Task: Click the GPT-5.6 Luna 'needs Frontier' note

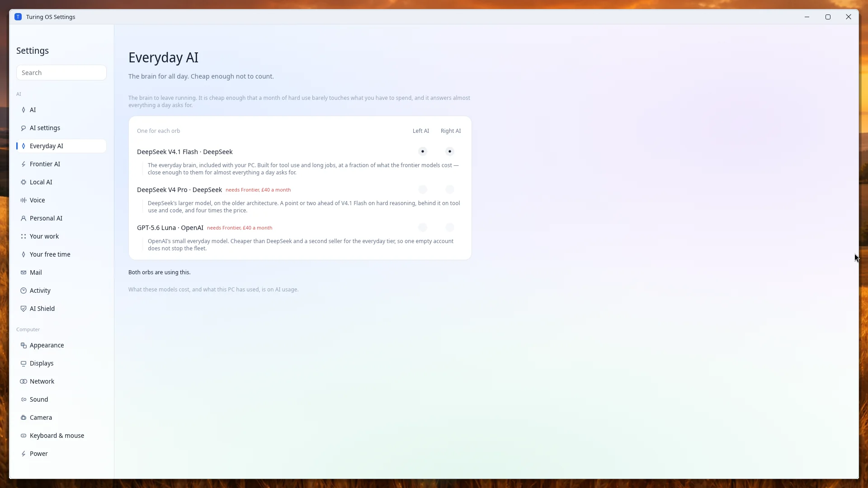Action: 240,228
